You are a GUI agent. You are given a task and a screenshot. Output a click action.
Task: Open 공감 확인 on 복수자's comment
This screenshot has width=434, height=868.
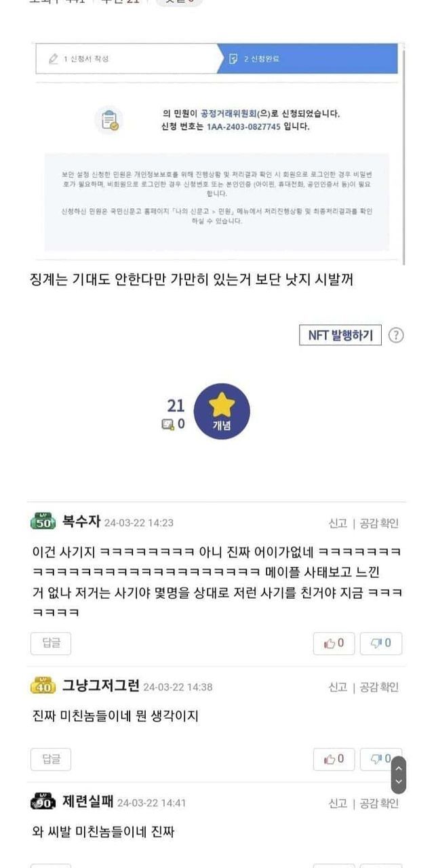click(x=379, y=523)
